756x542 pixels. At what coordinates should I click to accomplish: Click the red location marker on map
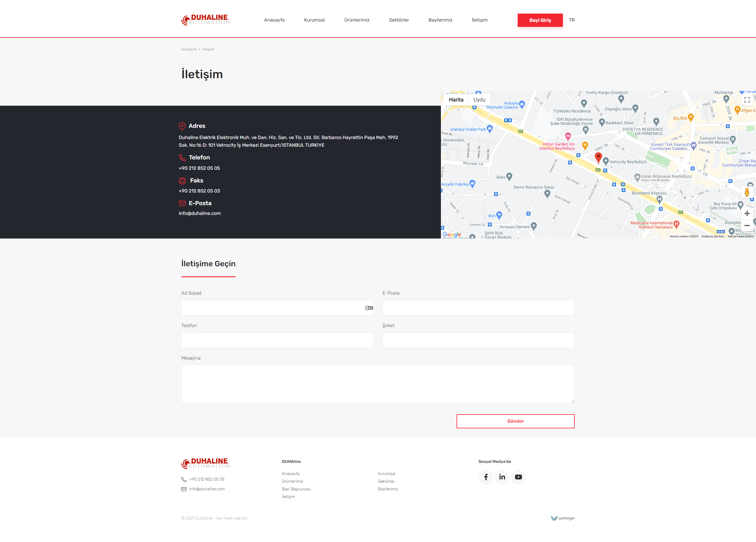tap(598, 158)
